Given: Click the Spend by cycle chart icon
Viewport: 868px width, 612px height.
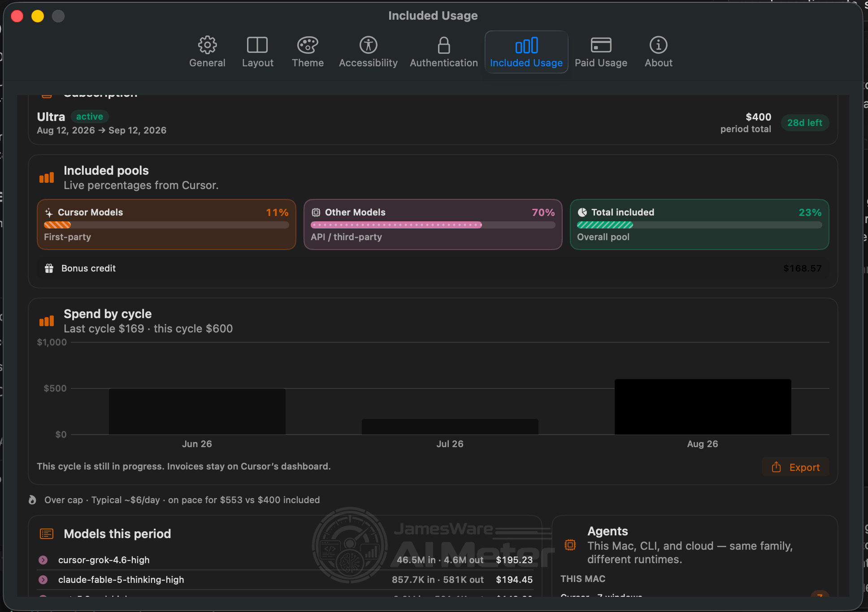Looking at the screenshot, I should point(47,321).
